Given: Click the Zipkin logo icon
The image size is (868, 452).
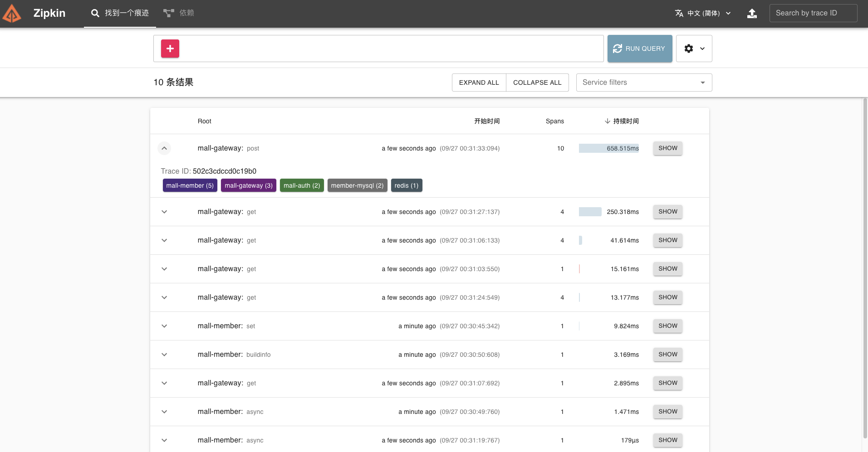Looking at the screenshot, I should point(12,14).
